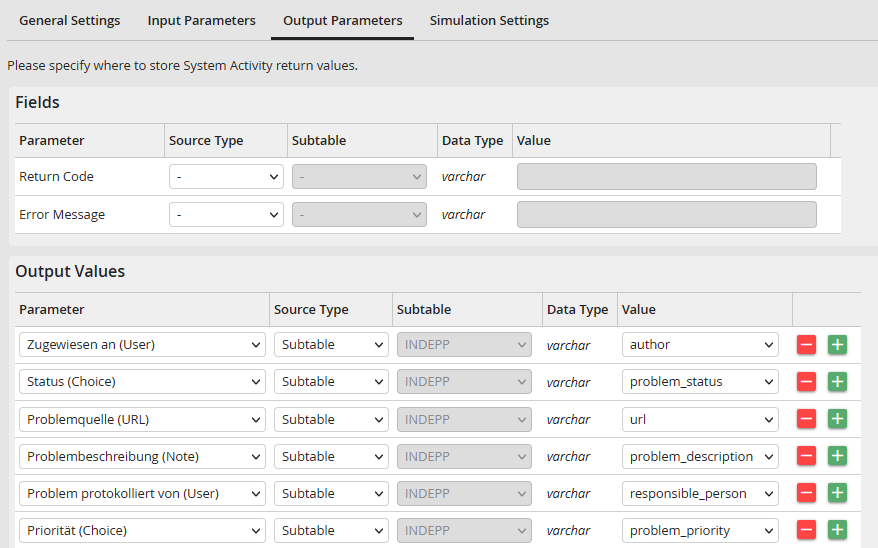Open Error Message Subtable dropdown

tap(359, 214)
